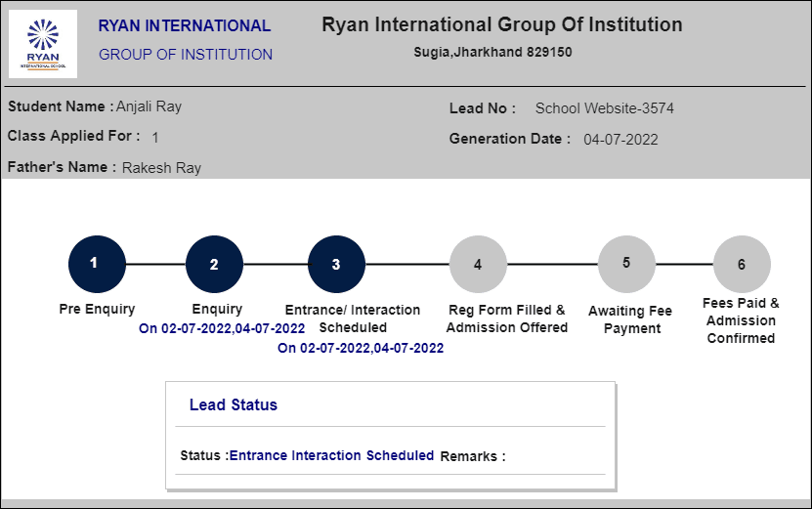Click the Ryan International School logo
The image size is (812, 509).
[x=43, y=44]
